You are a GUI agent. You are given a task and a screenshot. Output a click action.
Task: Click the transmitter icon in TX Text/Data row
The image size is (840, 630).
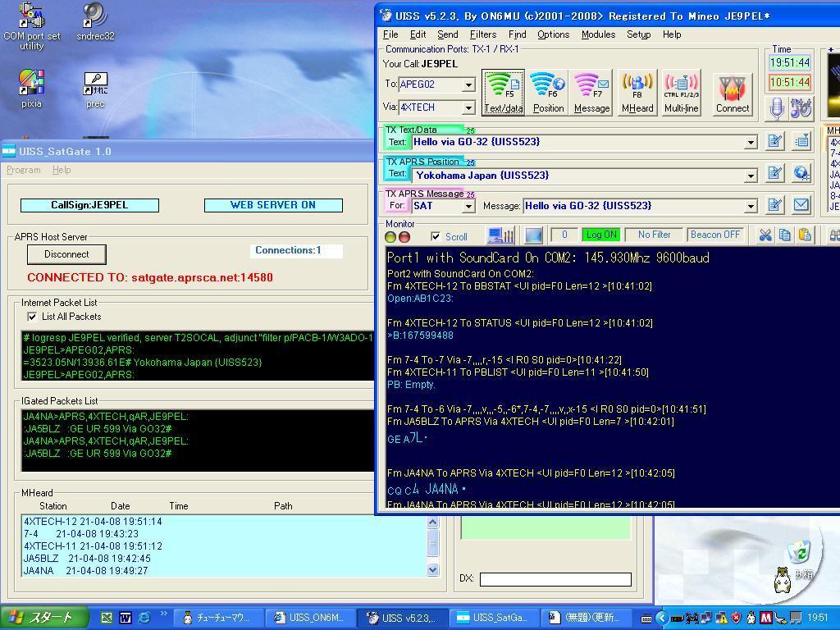[x=802, y=141]
